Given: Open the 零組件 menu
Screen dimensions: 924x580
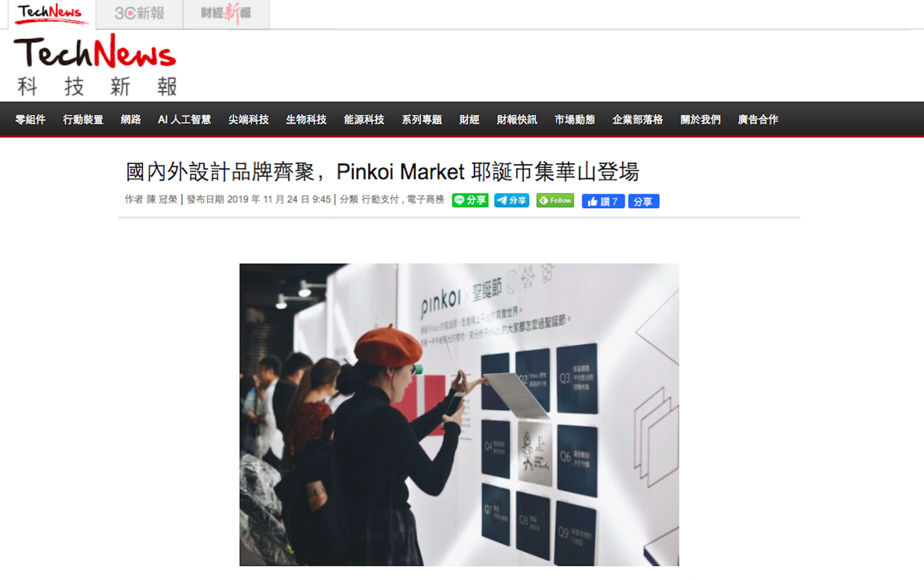Looking at the screenshot, I should pos(31,120).
